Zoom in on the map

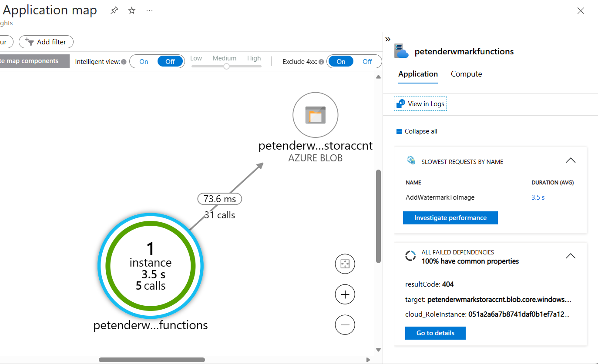click(x=345, y=294)
